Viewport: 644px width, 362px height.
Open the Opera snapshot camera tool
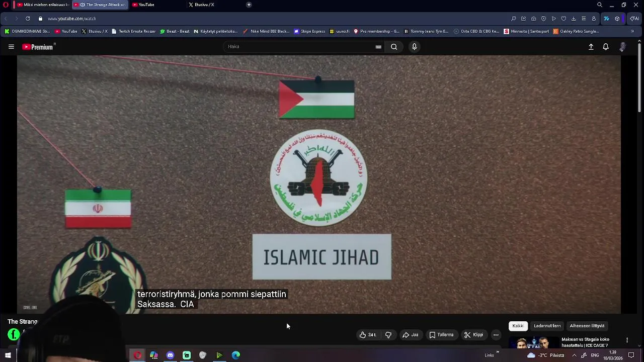(x=534, y=19)
